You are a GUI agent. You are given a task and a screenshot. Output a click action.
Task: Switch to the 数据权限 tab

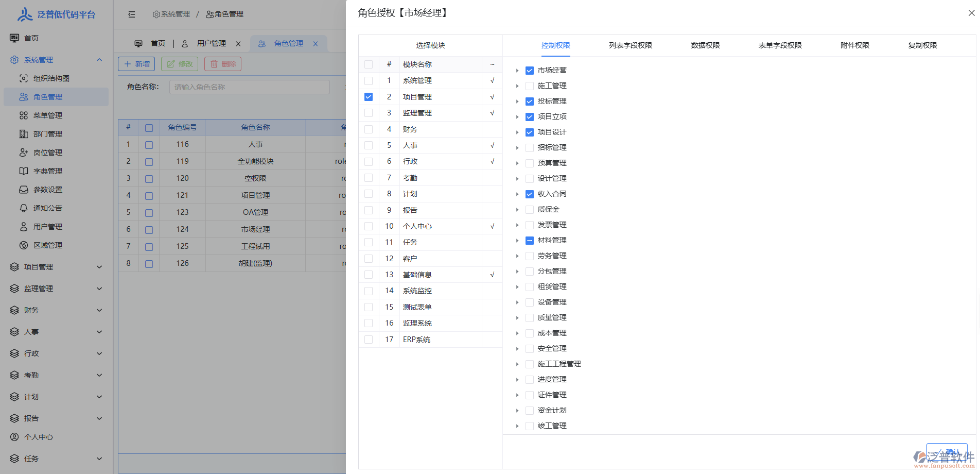pos(705,45)
